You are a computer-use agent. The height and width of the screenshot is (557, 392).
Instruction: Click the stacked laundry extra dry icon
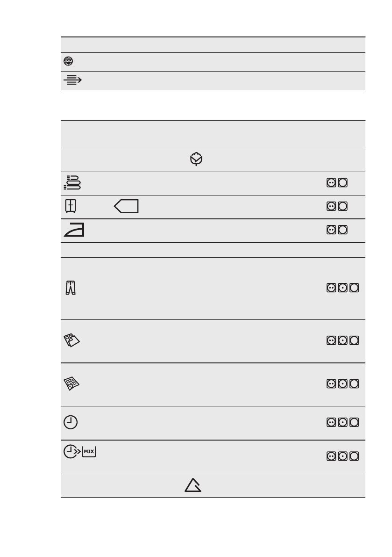(x=72, y=183)
